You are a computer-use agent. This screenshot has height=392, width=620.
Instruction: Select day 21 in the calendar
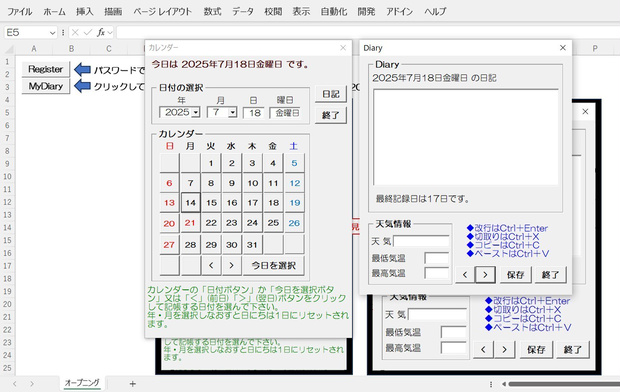click(190, 223)
